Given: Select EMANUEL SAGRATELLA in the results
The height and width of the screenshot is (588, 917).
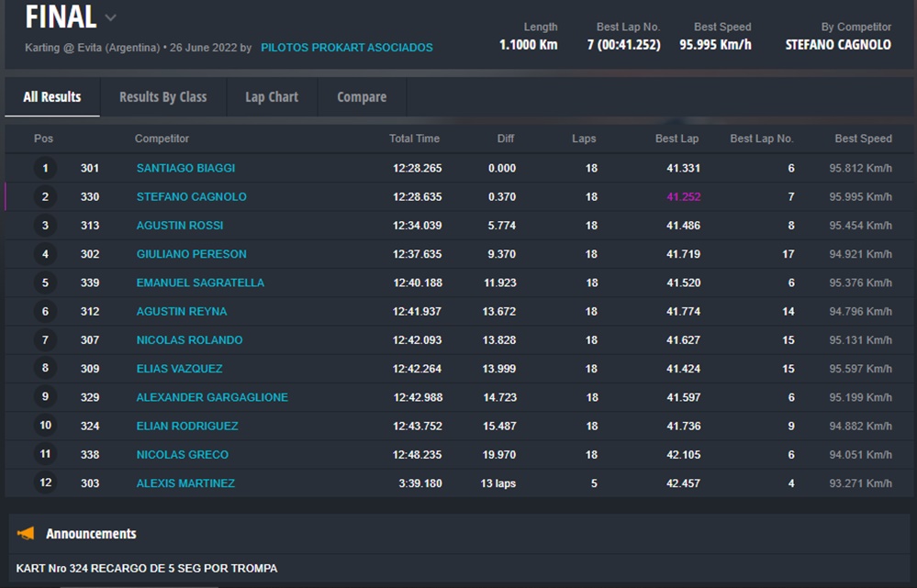Looking at the screenshot, I should (200, 283).
